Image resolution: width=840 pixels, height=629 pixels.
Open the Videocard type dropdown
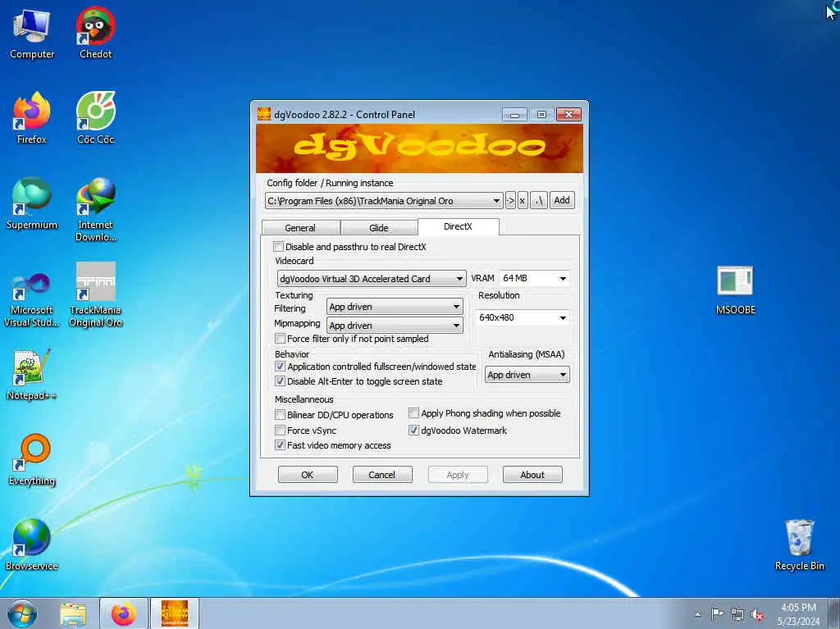pos(372,279)
